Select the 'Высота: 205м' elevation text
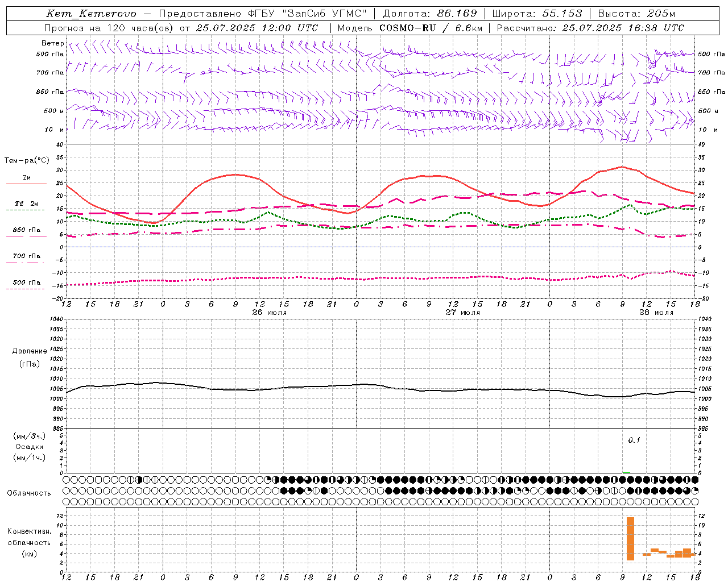The height and width of the screenshot is (582, 728). pyautogui.click(x=637, y=14)
